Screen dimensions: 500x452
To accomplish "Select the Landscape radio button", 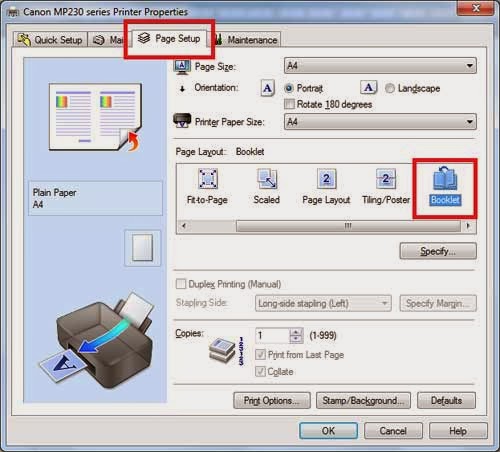I will tap(390, 88).
